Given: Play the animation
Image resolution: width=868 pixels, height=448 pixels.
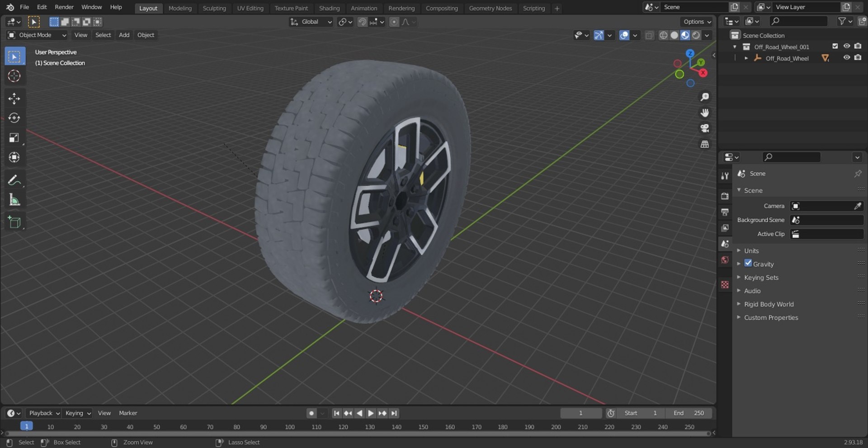Looking at the screenshot, I should (x=371, y=413).
